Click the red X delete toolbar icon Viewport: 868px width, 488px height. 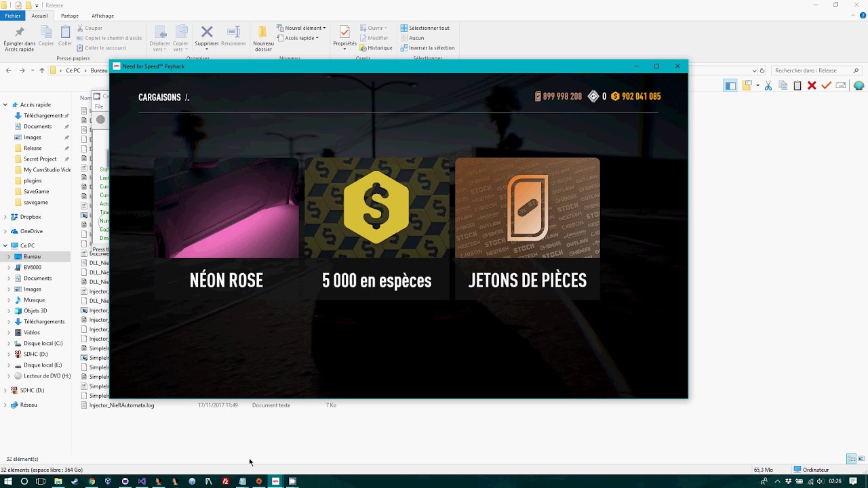pos(812,85)
